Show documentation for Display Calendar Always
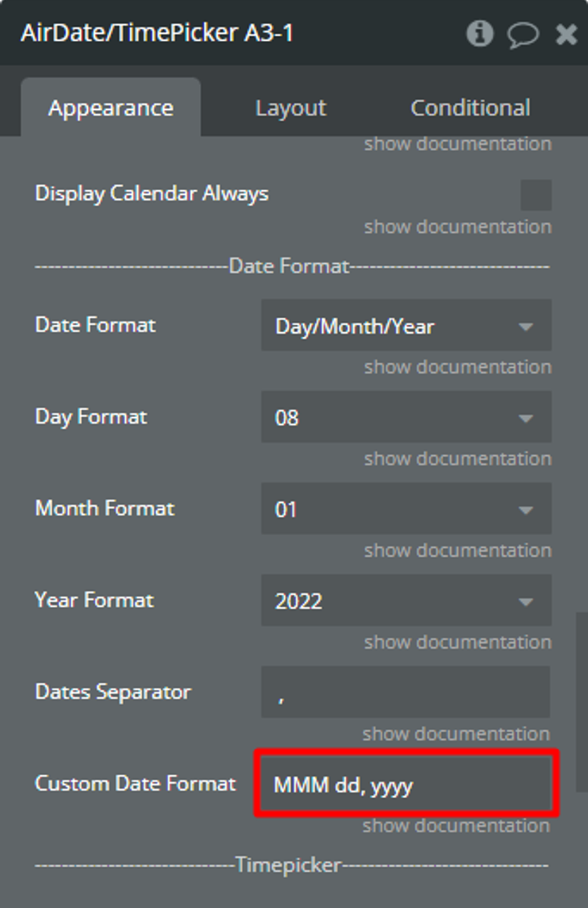The width and height of the screenshot is (588, 908). click(x=458, y=227)
